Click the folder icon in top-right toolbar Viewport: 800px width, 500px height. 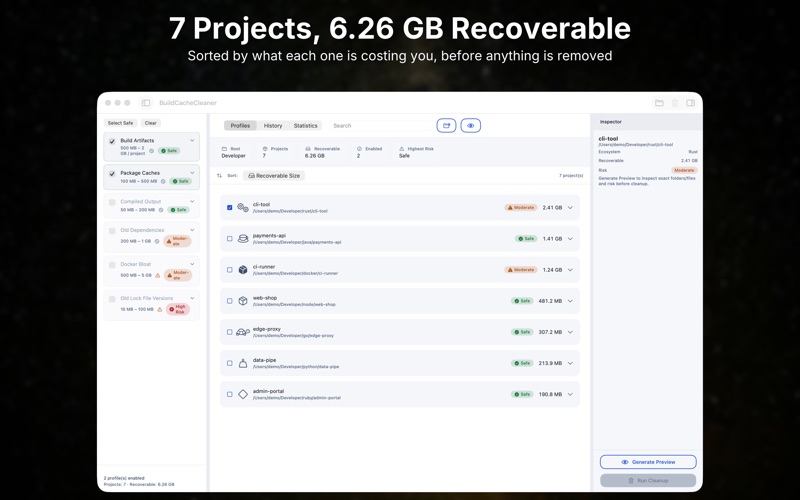point(659,103)
